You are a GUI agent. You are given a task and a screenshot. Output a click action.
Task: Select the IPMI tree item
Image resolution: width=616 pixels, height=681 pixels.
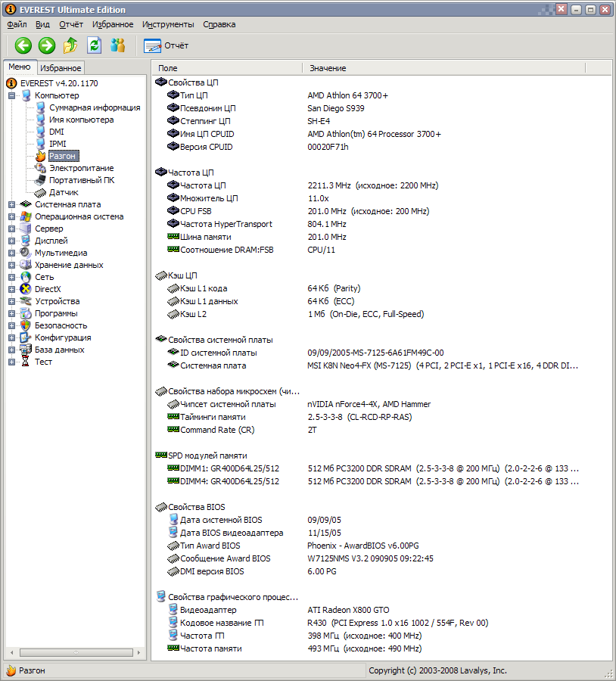(58, 144)
